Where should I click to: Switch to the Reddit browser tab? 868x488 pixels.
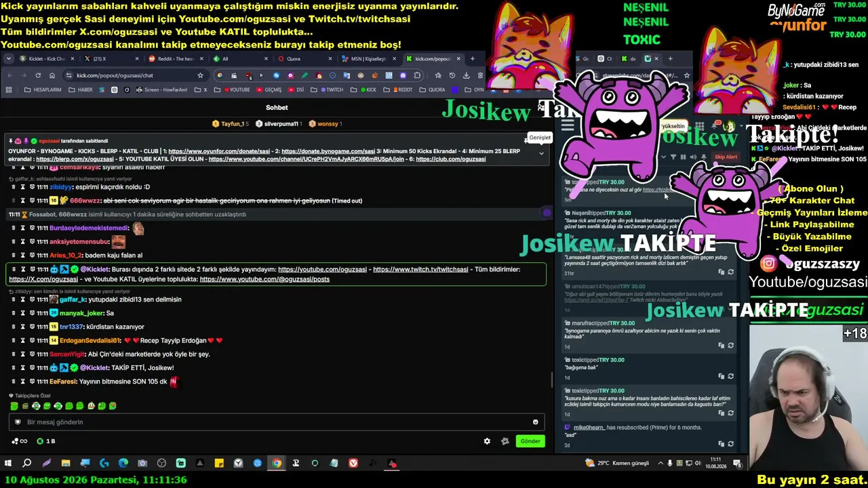point(175,59)
